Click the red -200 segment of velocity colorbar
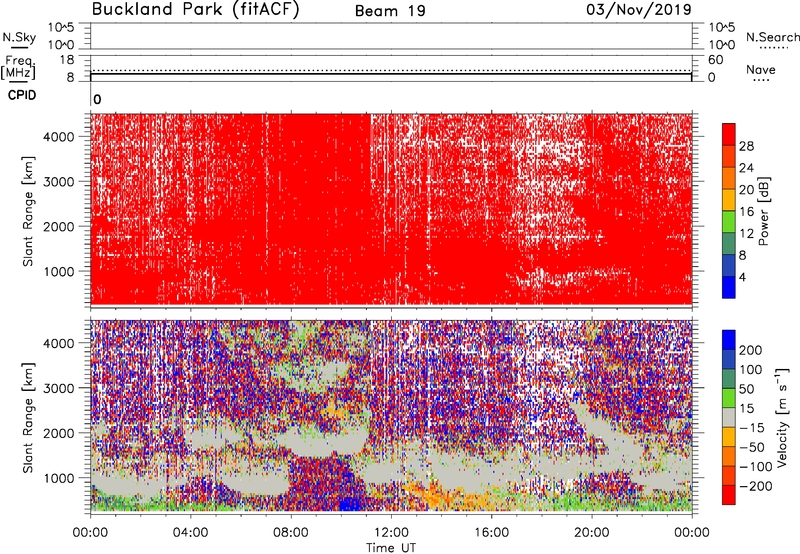The width and height of the screenshot is (800, 554). click(x=729, y=495)
